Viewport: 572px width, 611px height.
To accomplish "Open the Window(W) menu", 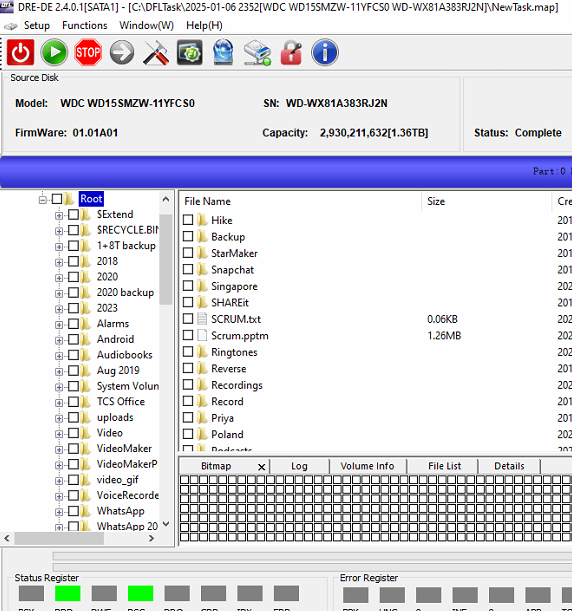I will click(x=147, y=25).
